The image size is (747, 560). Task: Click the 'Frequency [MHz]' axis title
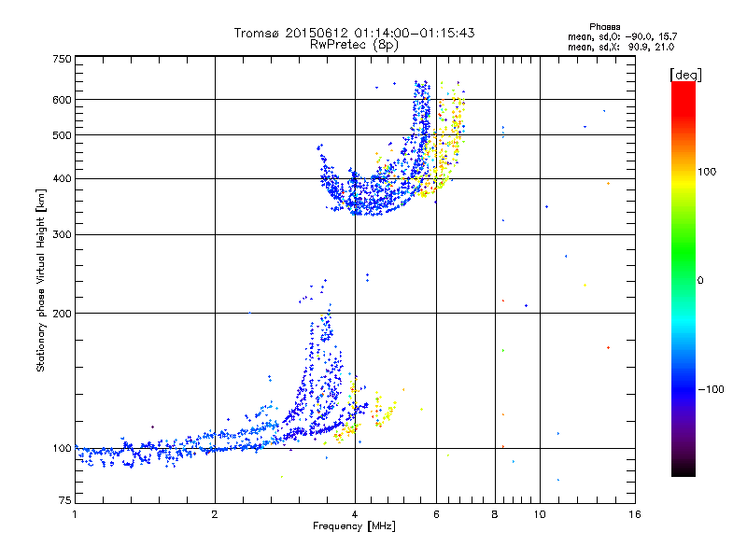point(354,526)
